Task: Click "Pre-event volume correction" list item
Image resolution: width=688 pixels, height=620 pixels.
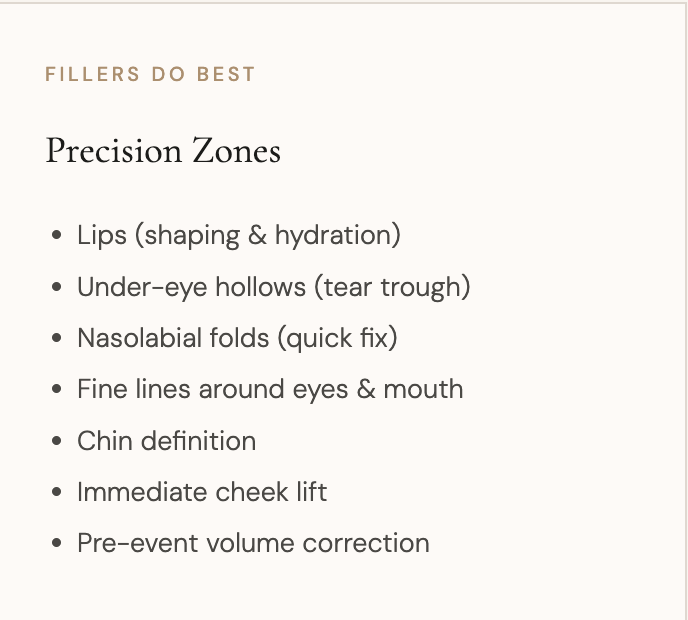Action: tap(253, 543)
